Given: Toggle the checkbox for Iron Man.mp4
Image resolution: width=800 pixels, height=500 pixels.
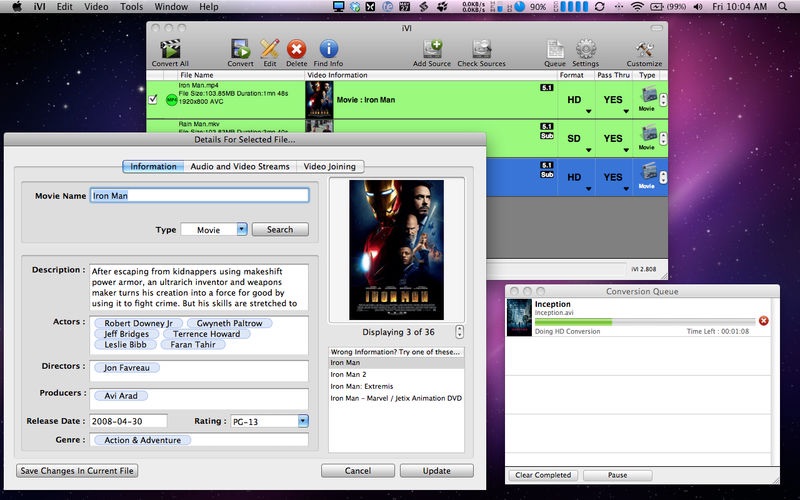Looking at the screenshot, I should click(153, 99).
